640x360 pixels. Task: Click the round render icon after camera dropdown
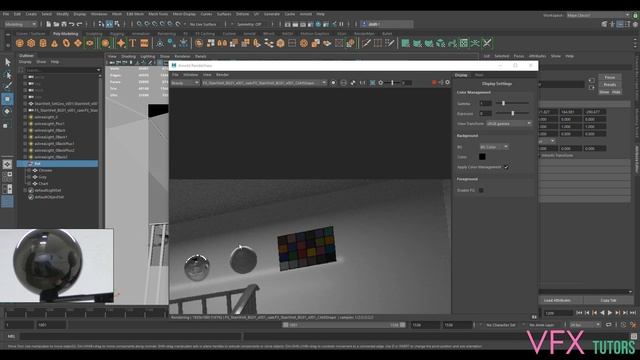point(333,83)
